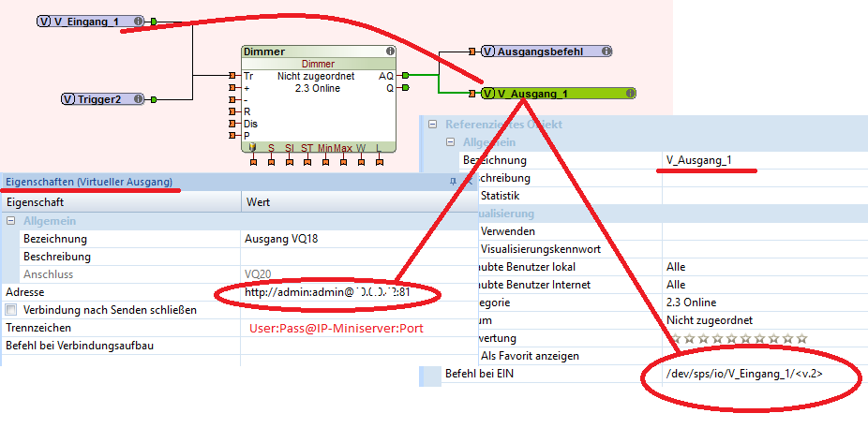Click the input connector of V_Ausgang_1
This screenshot has width=868, height=428.
point(472,94)
